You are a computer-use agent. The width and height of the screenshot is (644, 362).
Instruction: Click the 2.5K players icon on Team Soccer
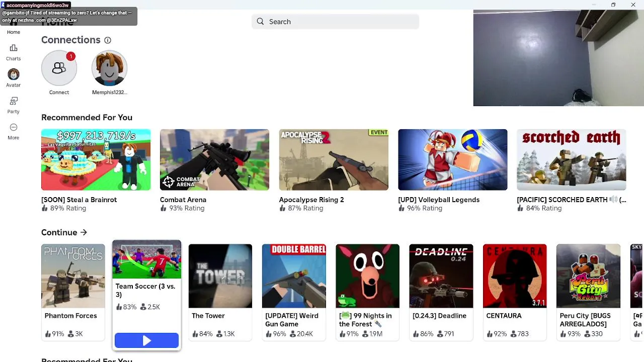point(143,307)
